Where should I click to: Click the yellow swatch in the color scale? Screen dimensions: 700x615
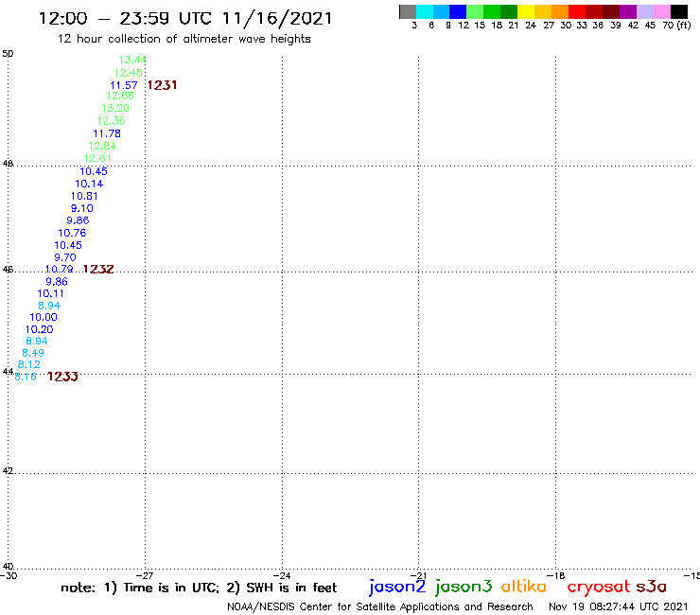coord(526,12)
